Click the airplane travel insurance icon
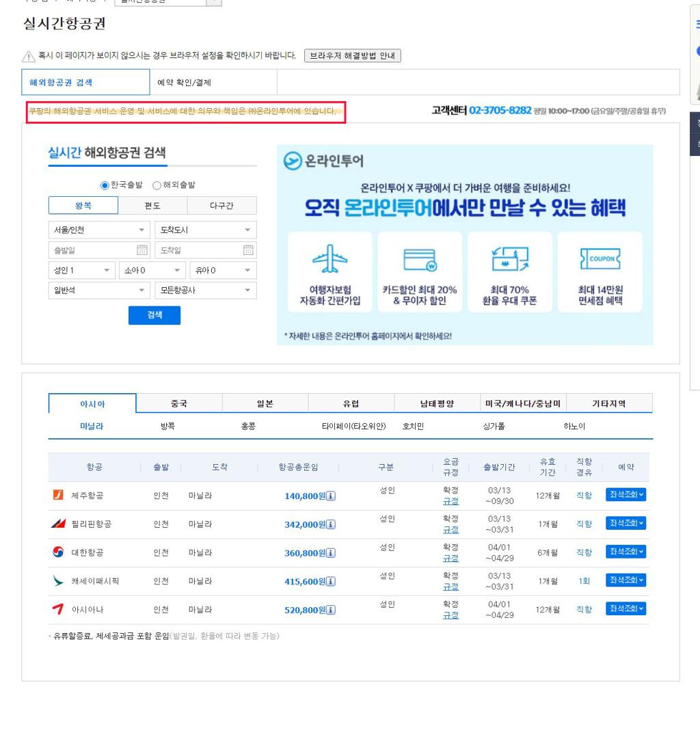The height and width of the screenshot is (739, 700). tap(330, 258)
